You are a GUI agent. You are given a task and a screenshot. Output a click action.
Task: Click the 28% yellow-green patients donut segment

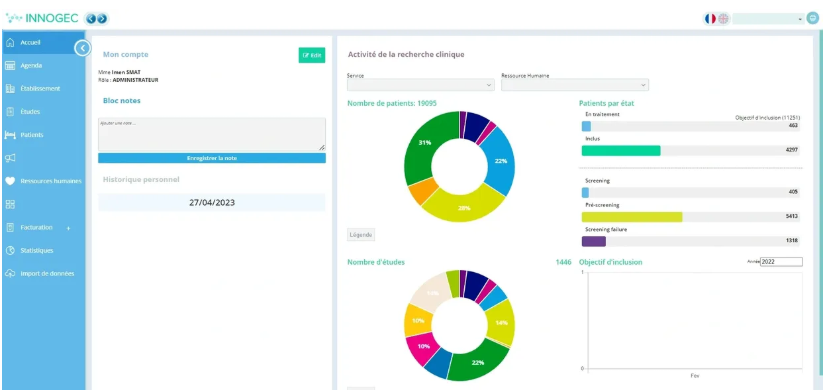(x=464, y=207)
